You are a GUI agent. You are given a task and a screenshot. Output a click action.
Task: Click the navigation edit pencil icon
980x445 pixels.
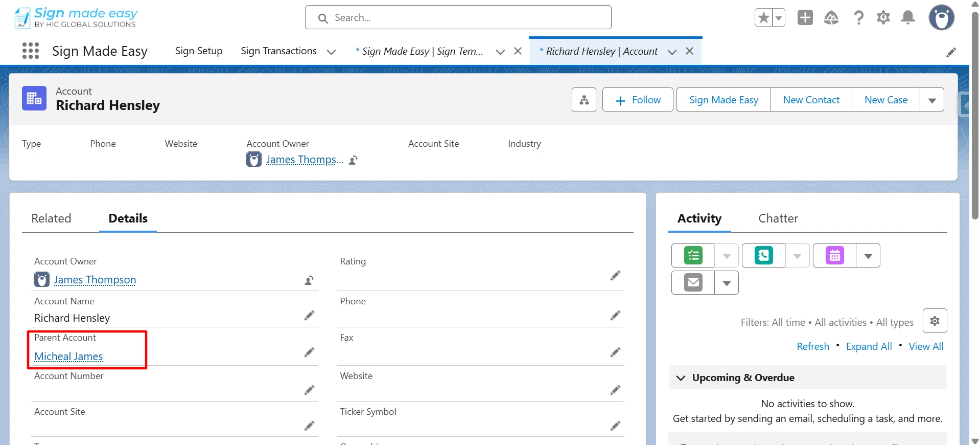pyautogui.click(x=951, y=52)
